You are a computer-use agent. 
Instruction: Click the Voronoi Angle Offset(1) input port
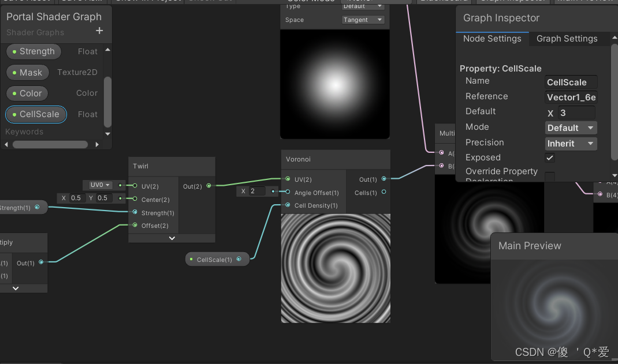288,192
